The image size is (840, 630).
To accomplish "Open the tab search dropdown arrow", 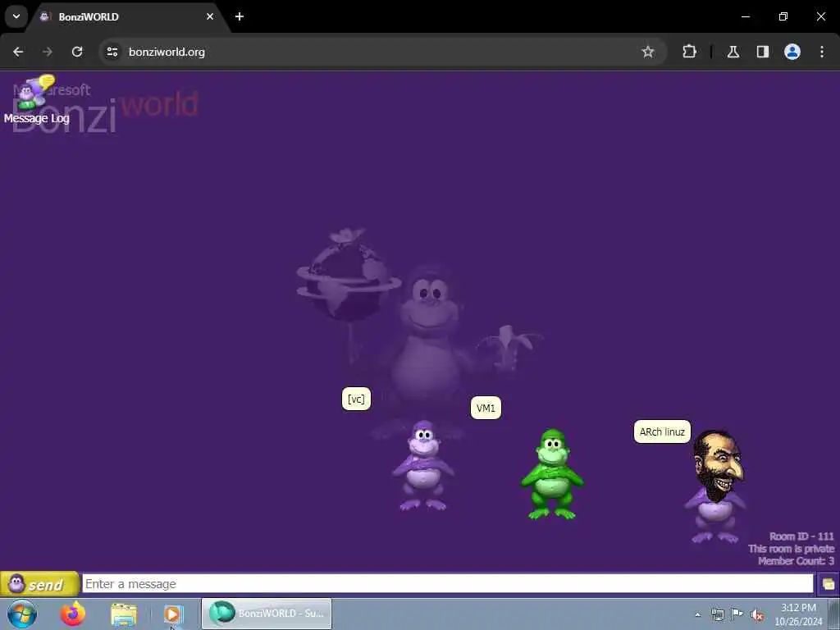I will click(16, 16).
